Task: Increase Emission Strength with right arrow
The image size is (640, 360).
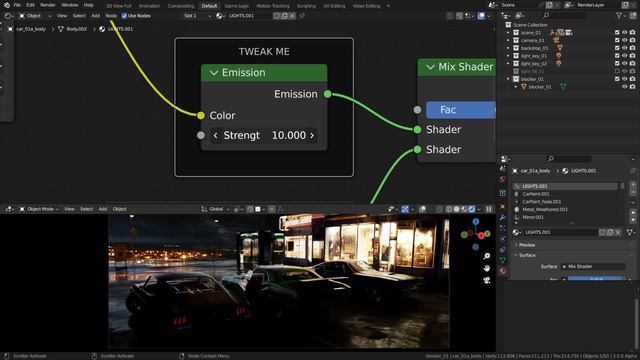Action: 312,136
